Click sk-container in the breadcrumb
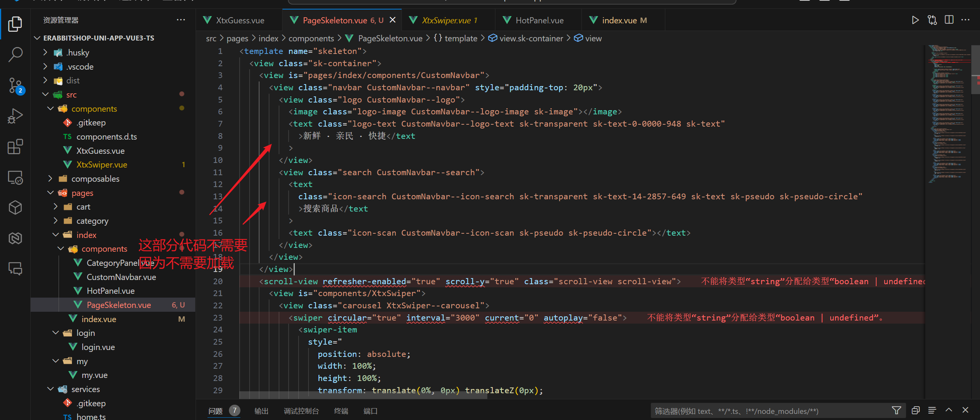Screen dimensions: 980x420 531,38
